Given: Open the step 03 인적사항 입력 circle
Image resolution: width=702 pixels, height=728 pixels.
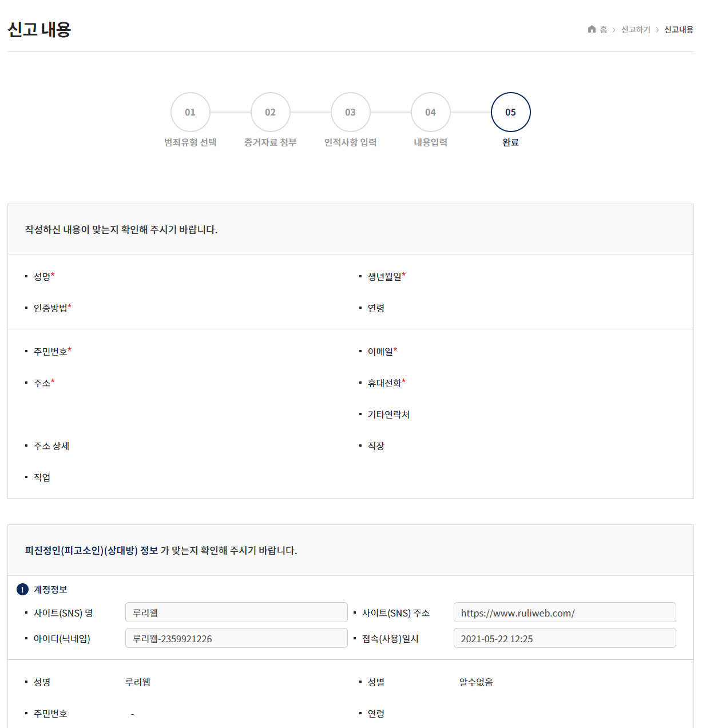Looking at the screenshot, I should point(350,112).
